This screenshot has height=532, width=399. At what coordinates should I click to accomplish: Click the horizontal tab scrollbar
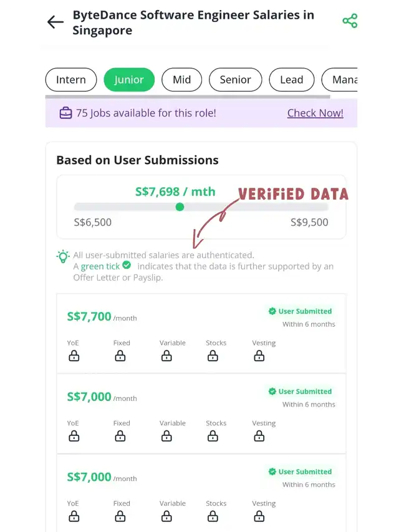tap(187, 97)
